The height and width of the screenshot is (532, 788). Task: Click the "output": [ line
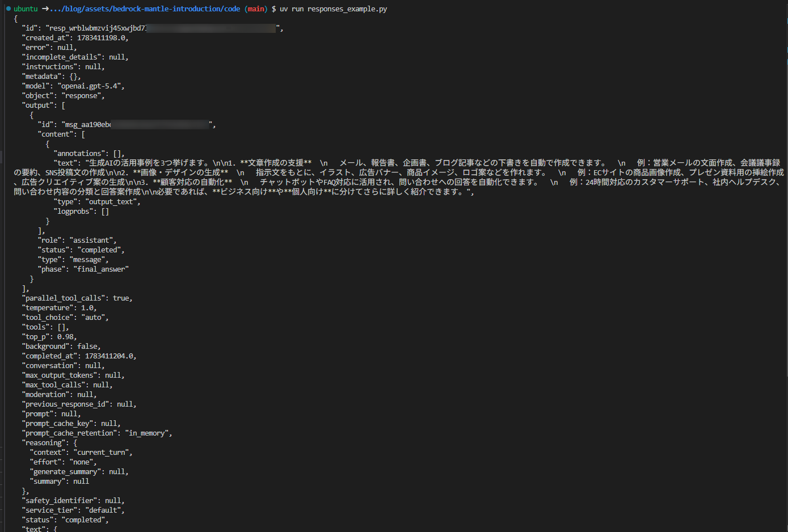[44, 105]
